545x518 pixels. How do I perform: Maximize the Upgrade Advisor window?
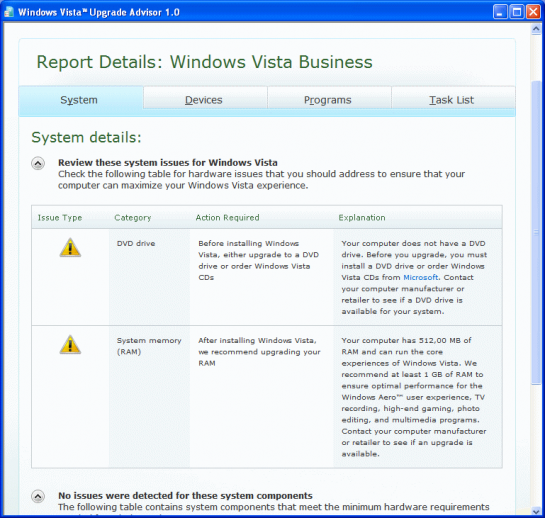point(517,12)
